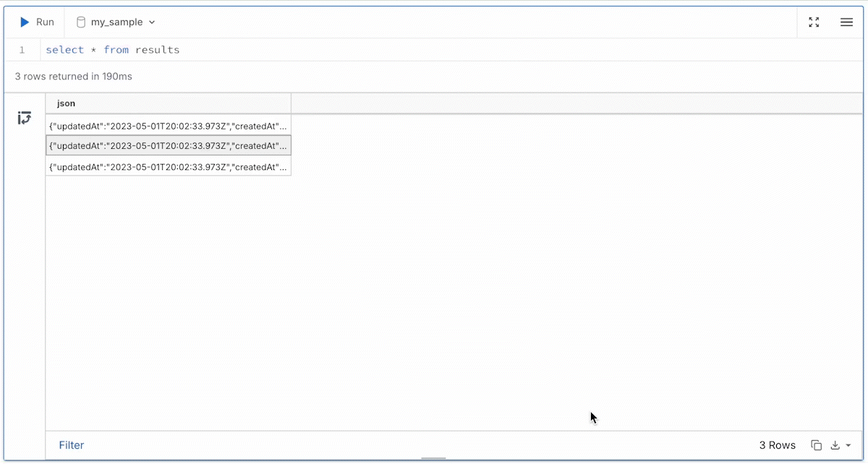Click the my_sample database cylinder icon
868x464 pixels.
click(81, 22)
